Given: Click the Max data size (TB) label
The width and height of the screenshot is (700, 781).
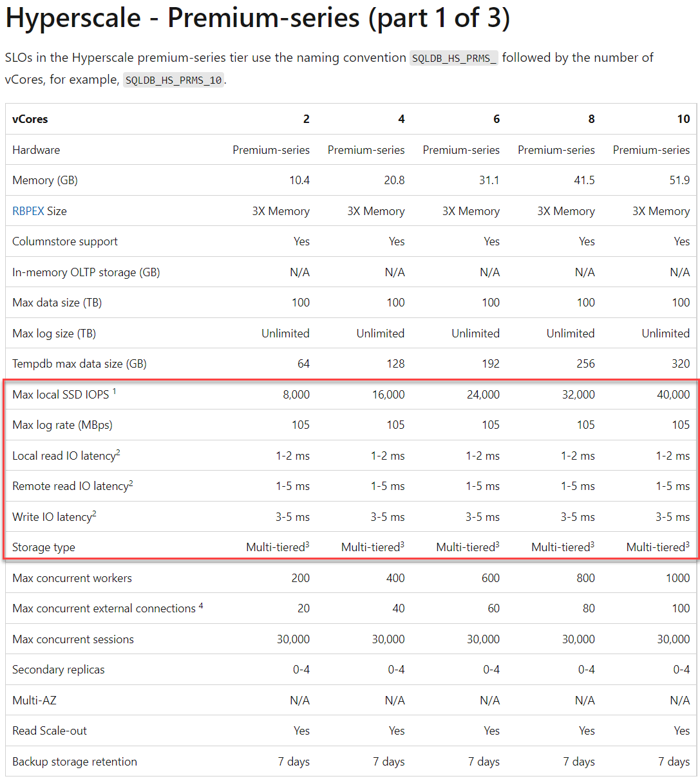Looking at the screenshot, I should click(x=57, y=303).
